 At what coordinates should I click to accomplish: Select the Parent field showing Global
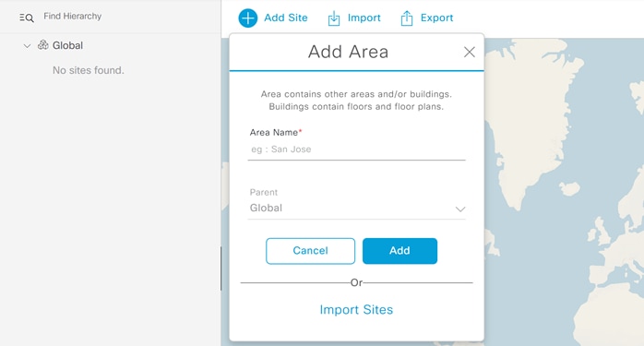[x=356, y=208]
